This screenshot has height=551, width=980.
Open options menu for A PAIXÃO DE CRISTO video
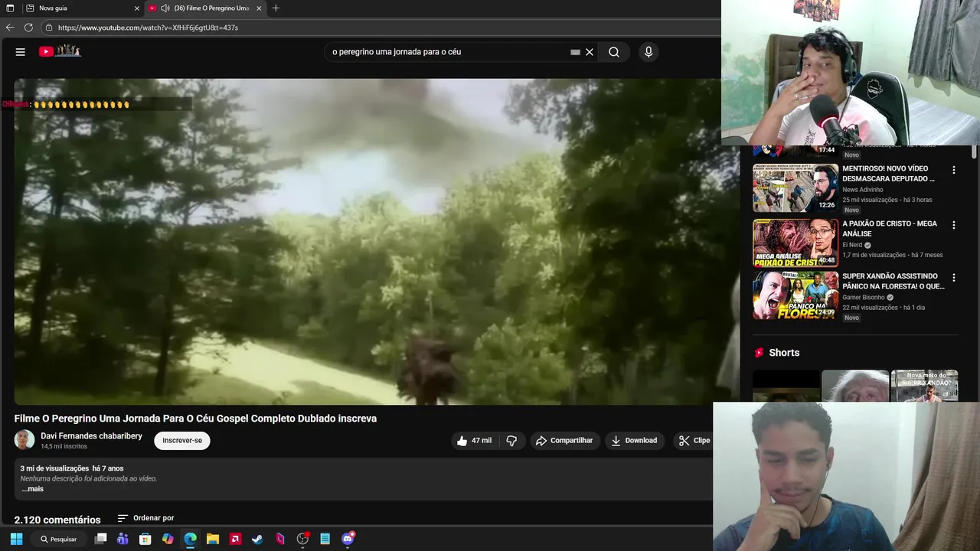pos(954,225)
